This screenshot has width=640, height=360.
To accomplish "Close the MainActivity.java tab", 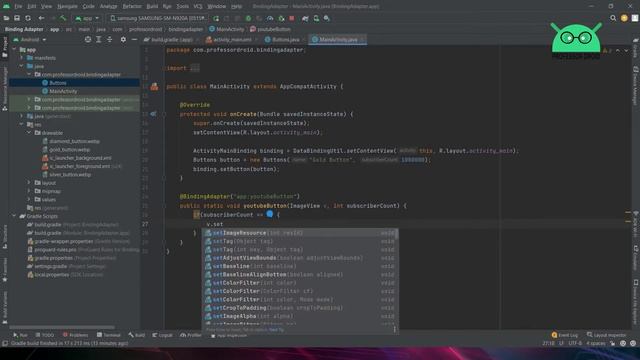I will [362, 40].
